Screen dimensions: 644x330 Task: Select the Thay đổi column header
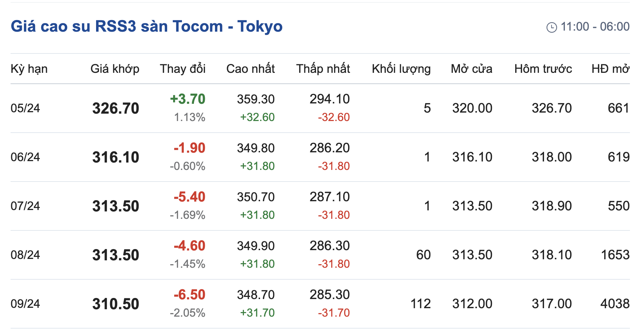pyautogui.click(x=183, y=69)
